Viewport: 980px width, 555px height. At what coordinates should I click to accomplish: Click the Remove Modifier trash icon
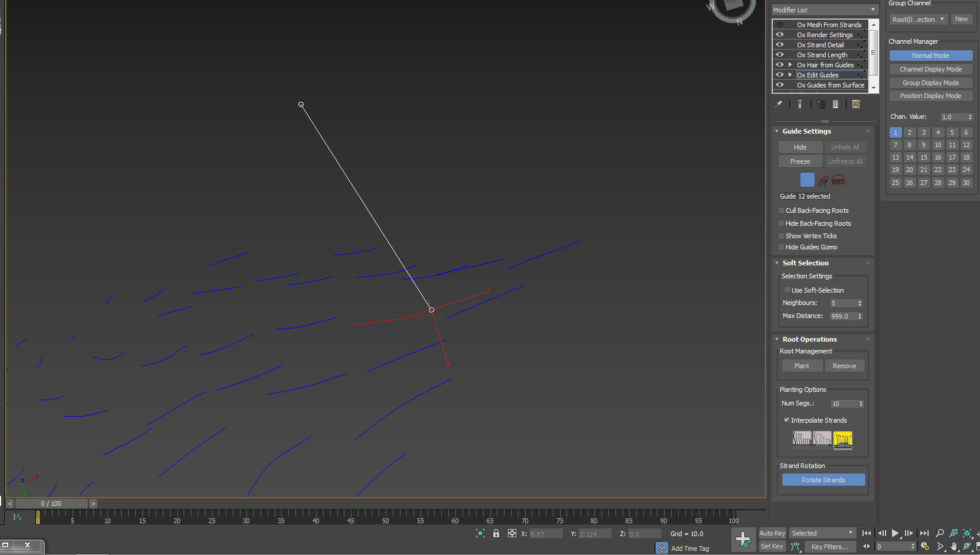point(835,104)
